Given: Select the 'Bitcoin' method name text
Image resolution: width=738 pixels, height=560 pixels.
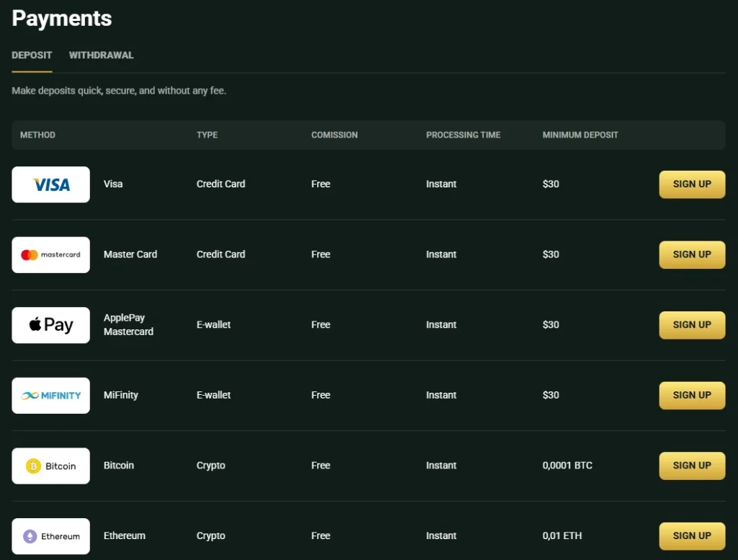Looking at the screenshot, I should [x=119, y=466].
